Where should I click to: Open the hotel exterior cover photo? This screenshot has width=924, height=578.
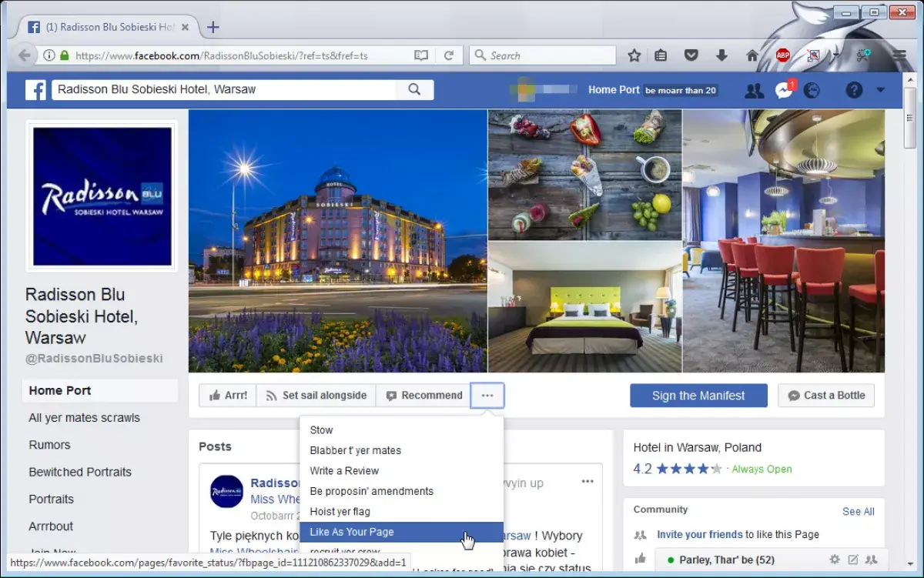point(337,241)
